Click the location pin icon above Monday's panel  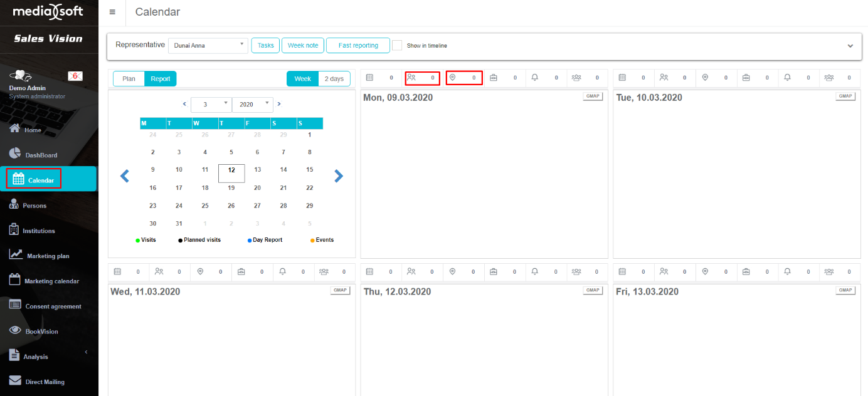(x=452, y=78)
